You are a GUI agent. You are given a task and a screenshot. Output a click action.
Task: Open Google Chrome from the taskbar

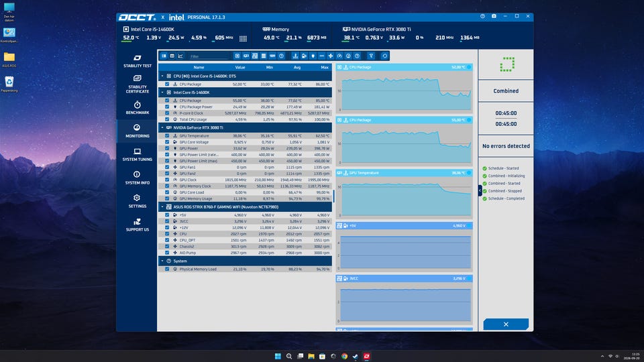point(344,356)
